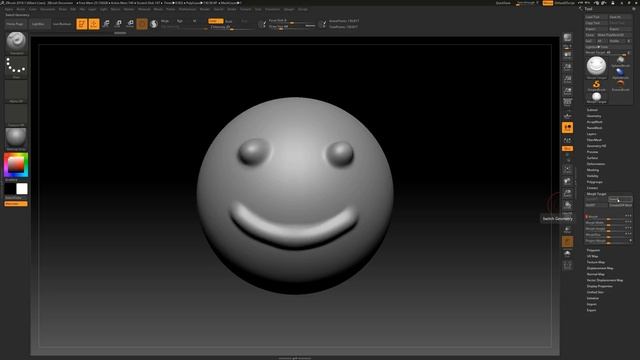The image size is (640, 360).
Task: Activate the Scale mode in top shelf
Action: (x=118, y=24)
